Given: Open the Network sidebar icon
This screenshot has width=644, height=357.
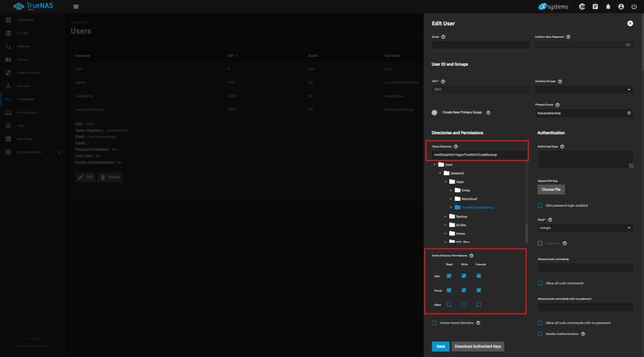Looking at the screenshot, I should pyautogui.click(x=8, y=86).
